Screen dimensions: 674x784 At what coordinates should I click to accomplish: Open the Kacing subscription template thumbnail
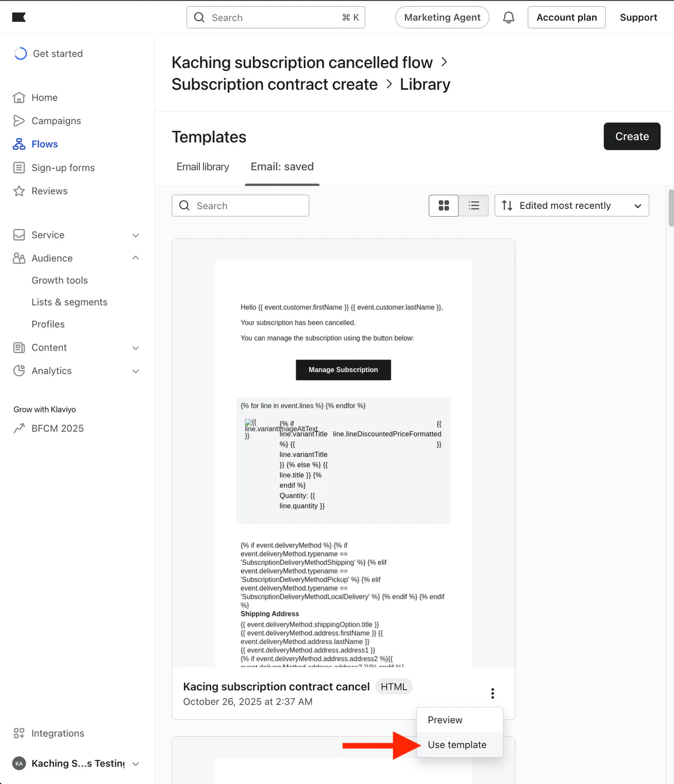click(x=343, y=453)
